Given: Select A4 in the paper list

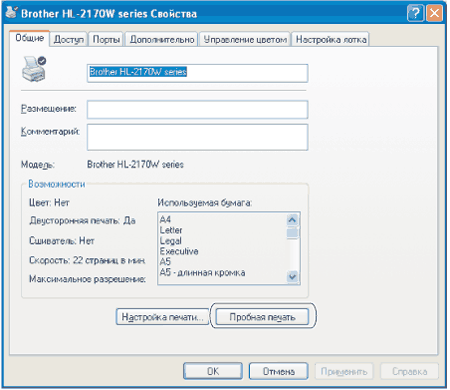Looking at the screenshot, I should 165,219.
